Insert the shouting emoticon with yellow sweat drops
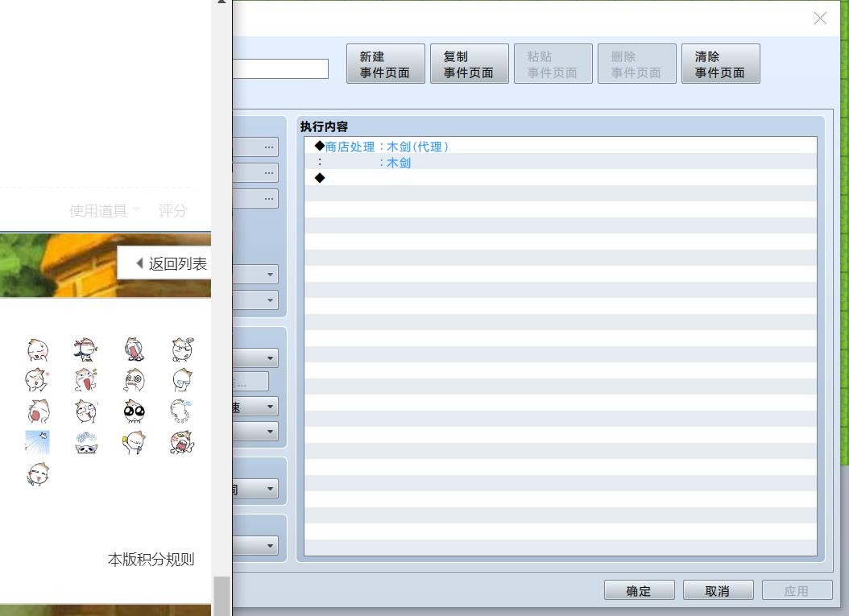Image resolution: width=849 pixels, height=616 pixels. tap(85, 380)
